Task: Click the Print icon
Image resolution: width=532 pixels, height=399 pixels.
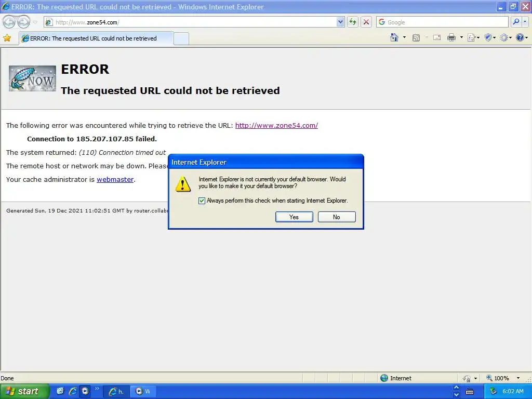Action: (451, 37)
